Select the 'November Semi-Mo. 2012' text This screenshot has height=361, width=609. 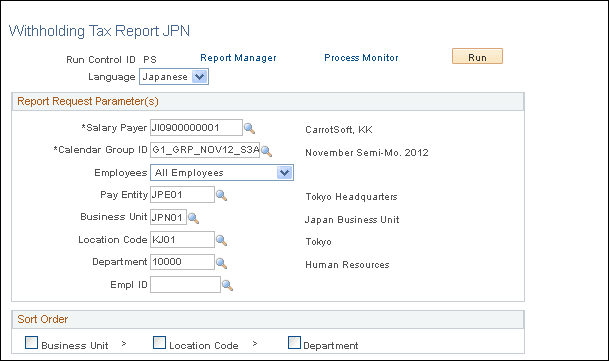coord(367,153)
